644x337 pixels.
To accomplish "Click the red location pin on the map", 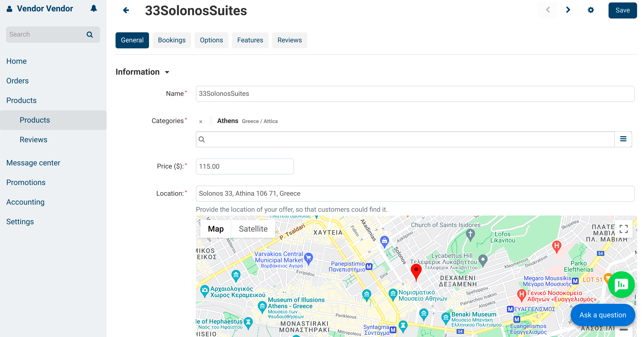I will click(416, 273).
